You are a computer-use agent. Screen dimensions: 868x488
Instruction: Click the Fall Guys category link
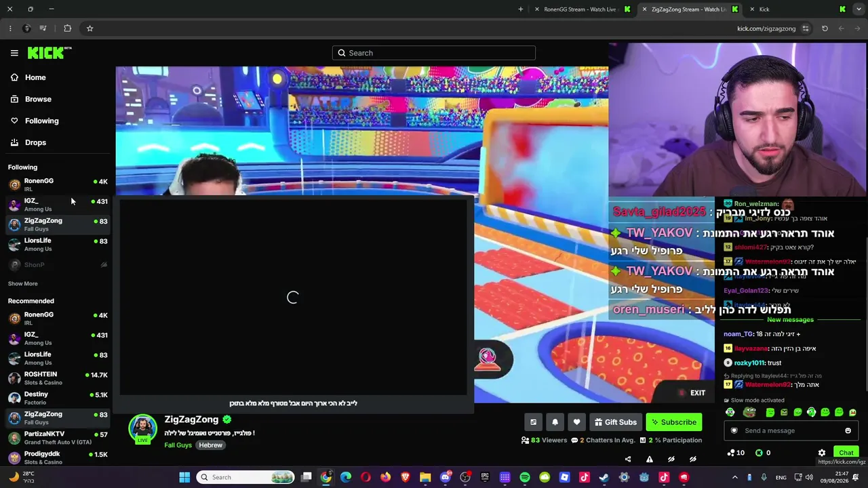coord(178,445)
